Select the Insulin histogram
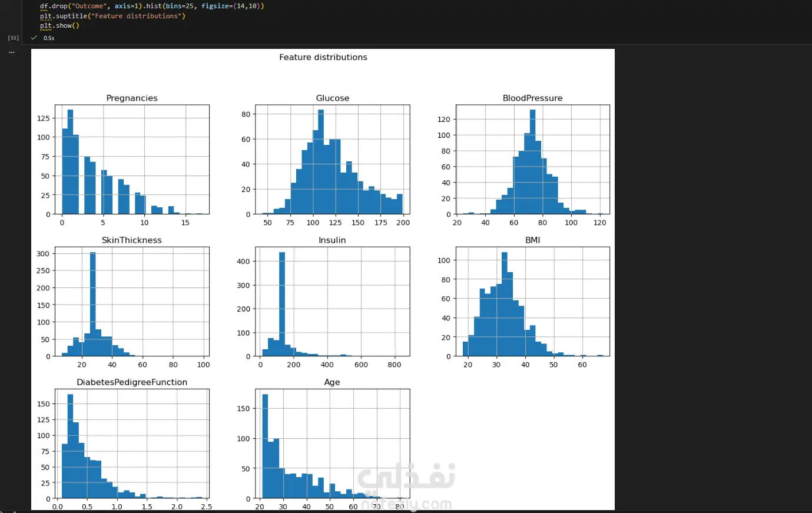The height and width of the screenshot is (513, 812). click(x=332, y=302)
